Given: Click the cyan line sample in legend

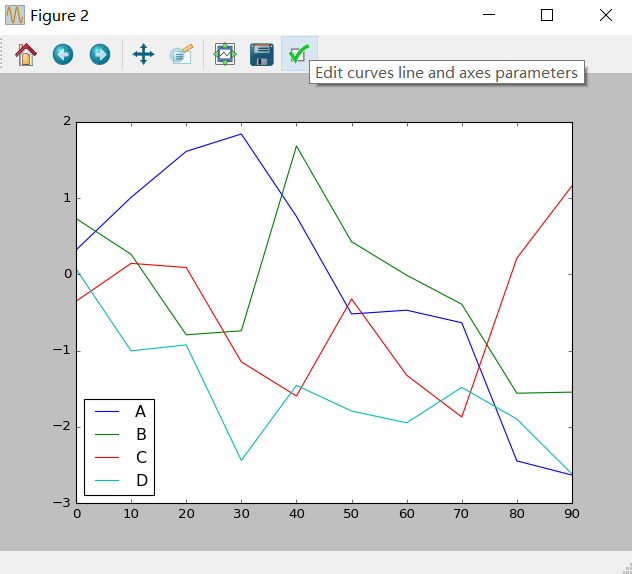Looking at the screenshot, I should point(107,480).
